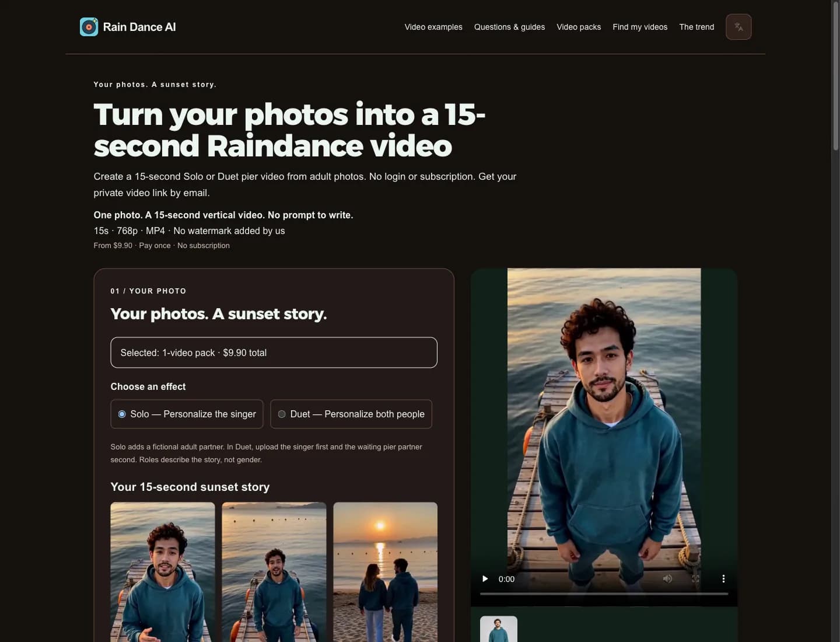Seek on the video progress bar
The height and width of the screenshot is (642, 840).
[604, 594]
